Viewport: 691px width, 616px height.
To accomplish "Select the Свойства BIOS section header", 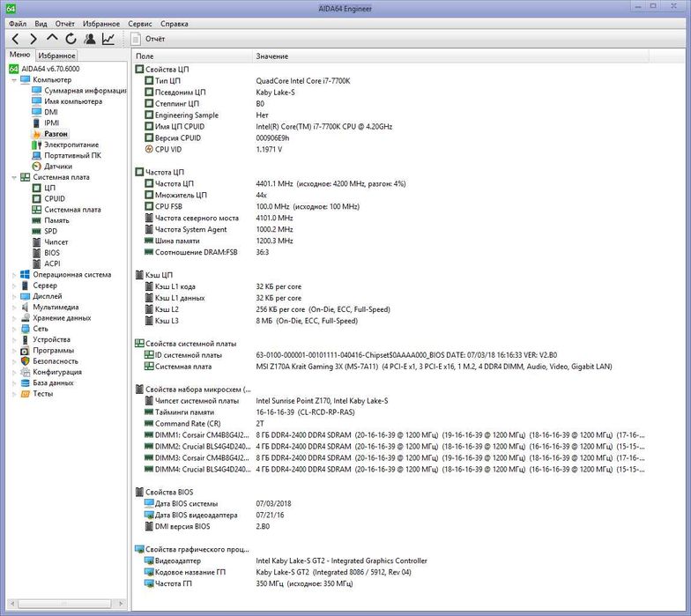I will (x=164, y=492).
